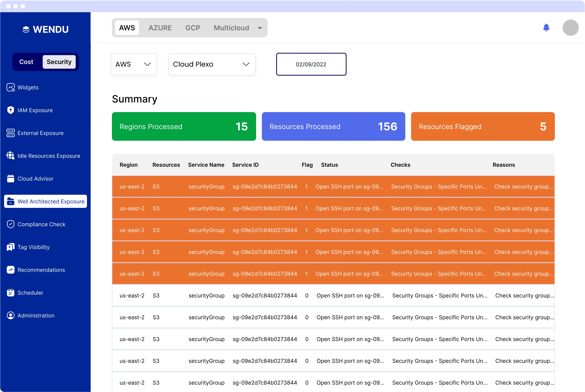Image resolution: width=585 pixels, height=392 pixels.
Task: Open Tag Visibility settings
Action: tap(34, 247)
